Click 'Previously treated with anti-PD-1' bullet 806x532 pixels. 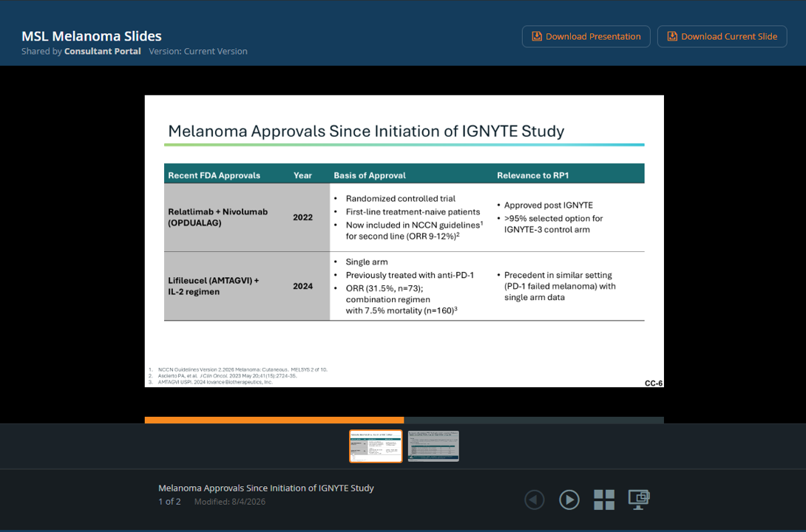[x=410, y=276]
